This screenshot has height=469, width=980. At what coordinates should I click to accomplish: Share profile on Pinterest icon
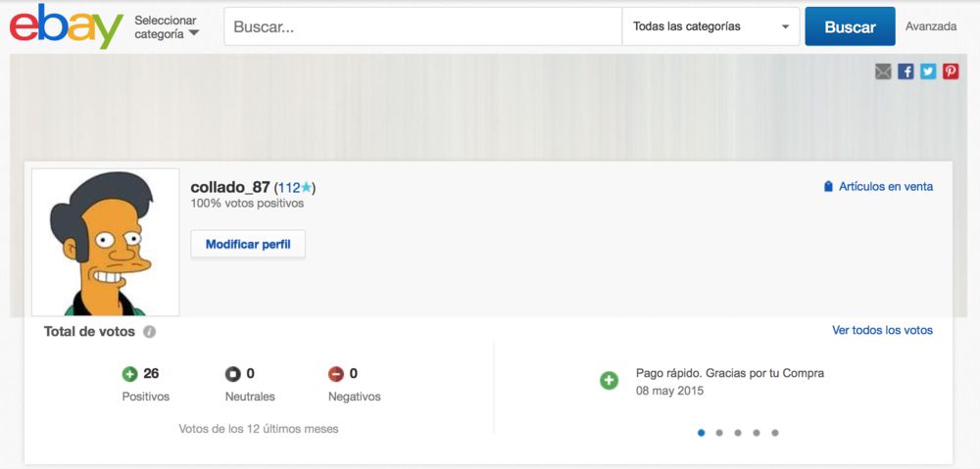(x=951, y=71)
